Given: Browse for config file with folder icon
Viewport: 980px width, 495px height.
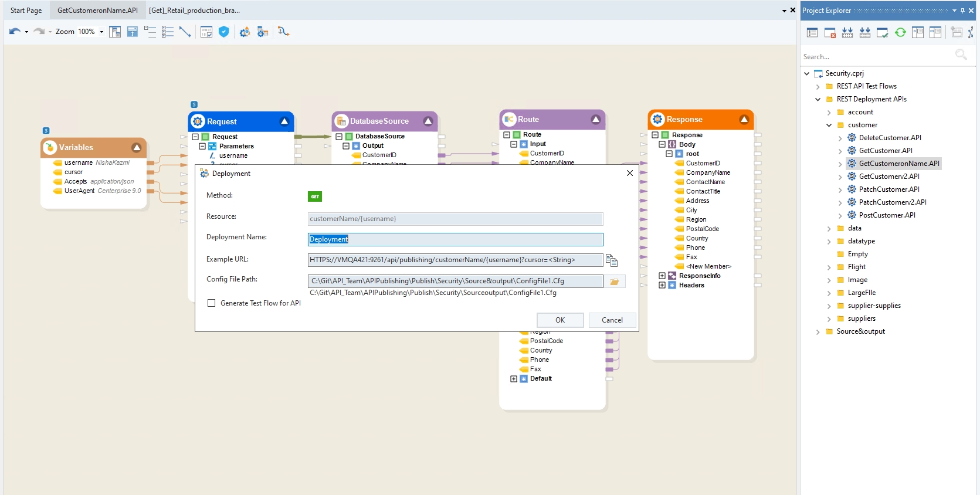Looking at the screenshot, I should (615, 282).
